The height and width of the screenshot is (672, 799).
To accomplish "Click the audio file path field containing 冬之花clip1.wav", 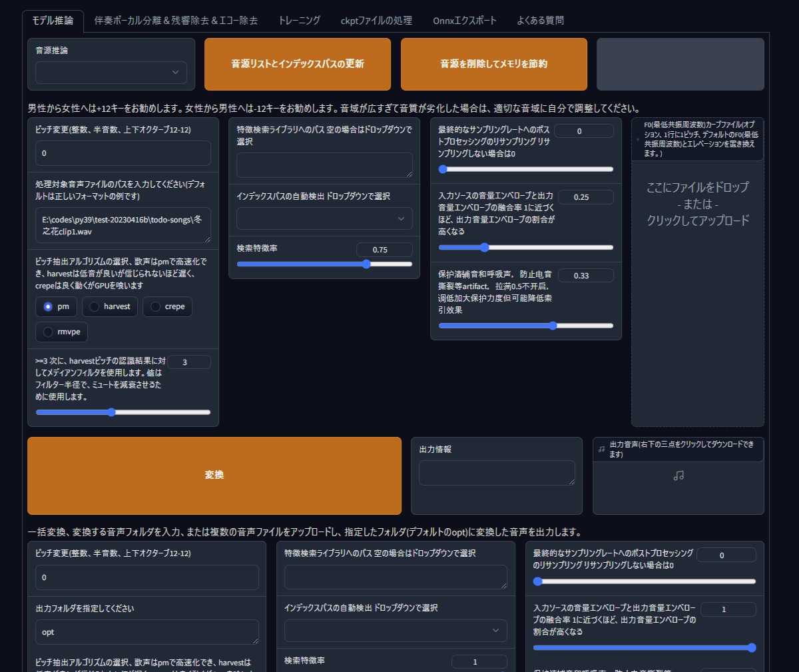I will [x=123, y=225].
